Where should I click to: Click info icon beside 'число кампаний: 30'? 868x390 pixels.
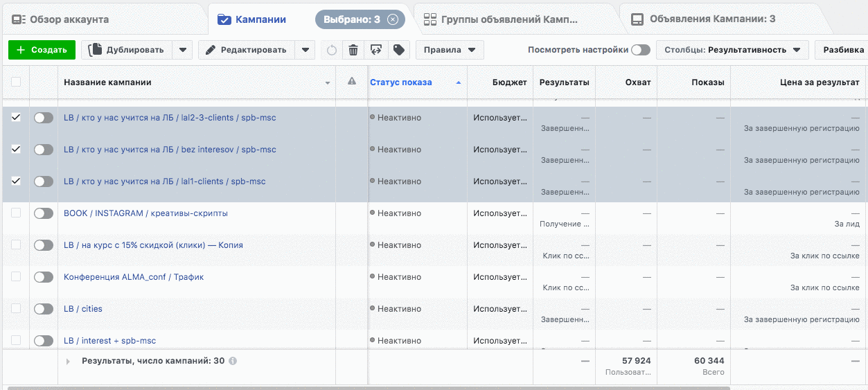coord(233,361)
